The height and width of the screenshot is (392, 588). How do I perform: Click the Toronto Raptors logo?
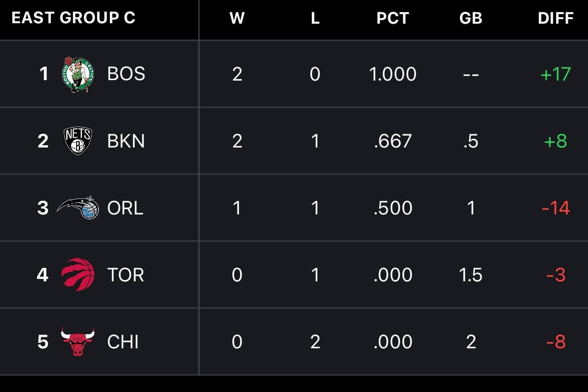(x=78, y=275)
